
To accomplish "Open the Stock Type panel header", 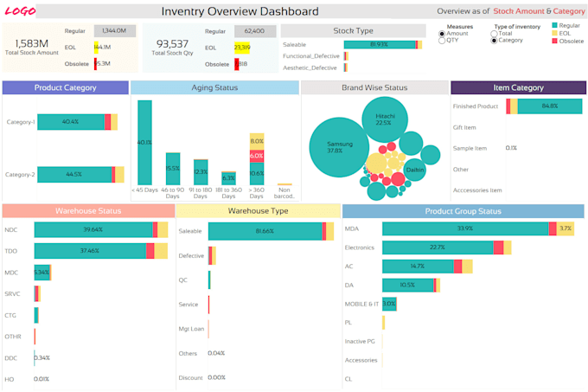I will 354,31.
